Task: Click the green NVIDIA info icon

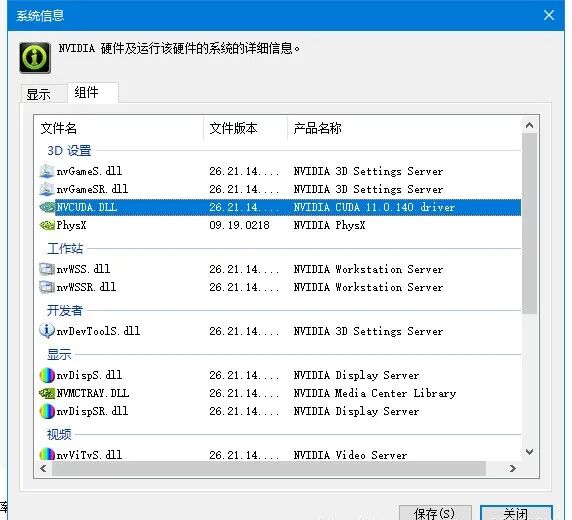Action: click(35, 58)
